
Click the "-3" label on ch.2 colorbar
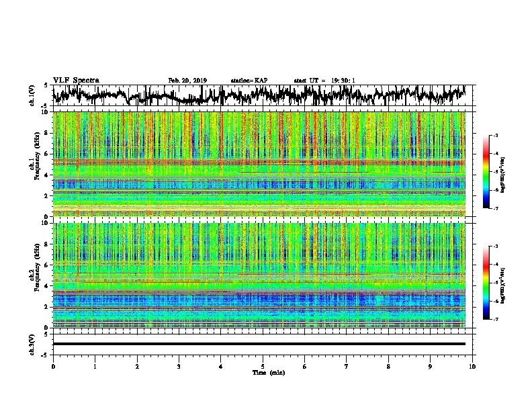click(x=495, y=246)
